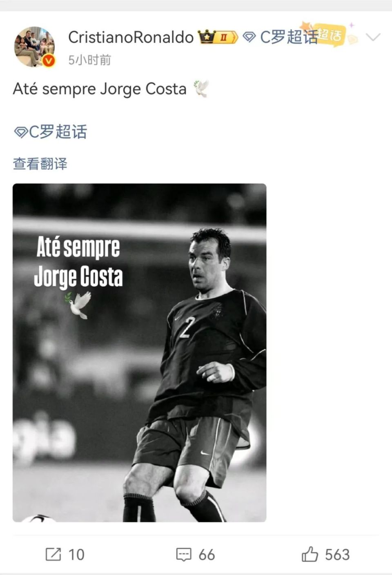Tap the 5小时前 timestamp

coord(89,60)
